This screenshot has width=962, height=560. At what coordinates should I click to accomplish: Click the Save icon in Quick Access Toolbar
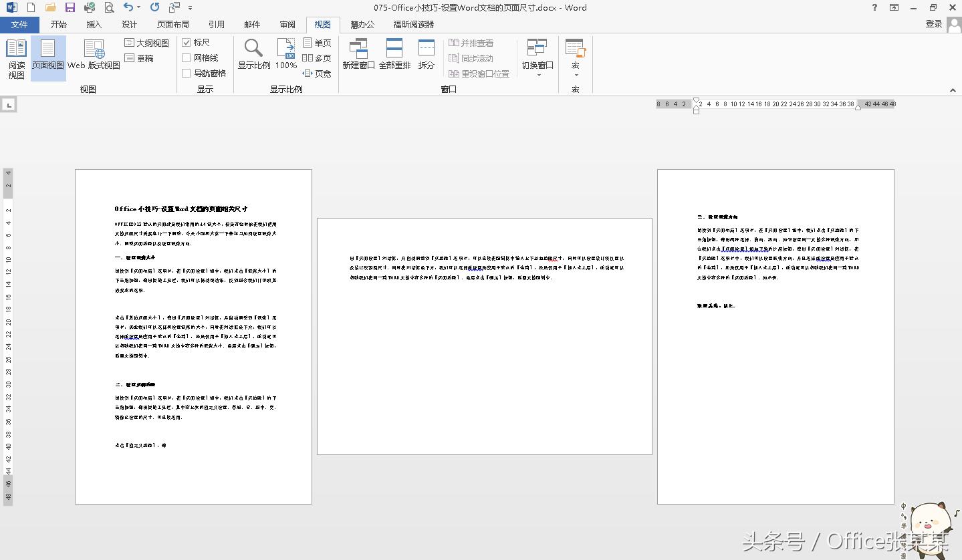click(69, 7)
